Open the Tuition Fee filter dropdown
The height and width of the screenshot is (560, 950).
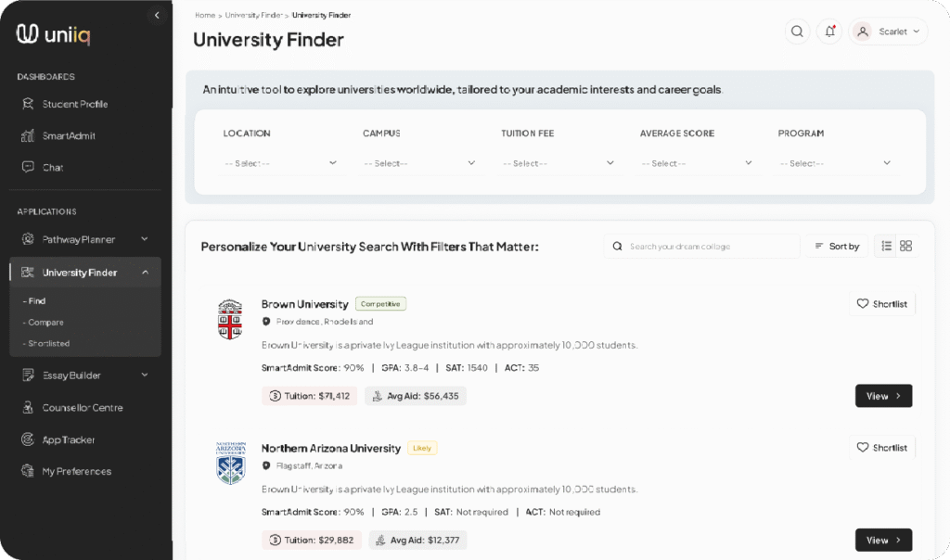[x=558, y=163]
